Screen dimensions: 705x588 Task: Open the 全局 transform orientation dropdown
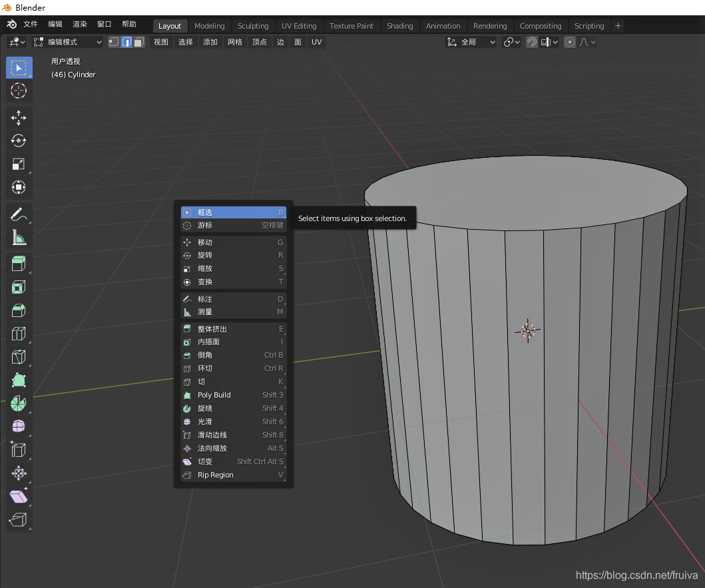471,42
